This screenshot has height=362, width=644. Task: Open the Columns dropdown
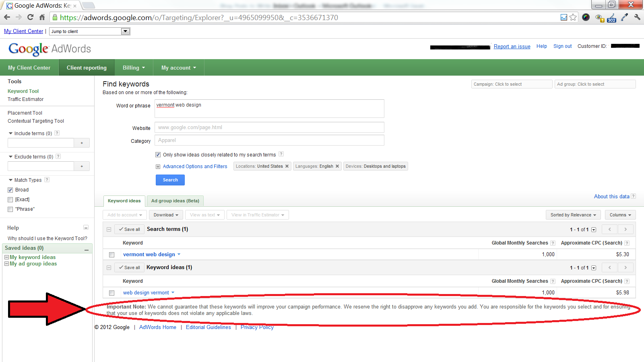pos(620,215)
